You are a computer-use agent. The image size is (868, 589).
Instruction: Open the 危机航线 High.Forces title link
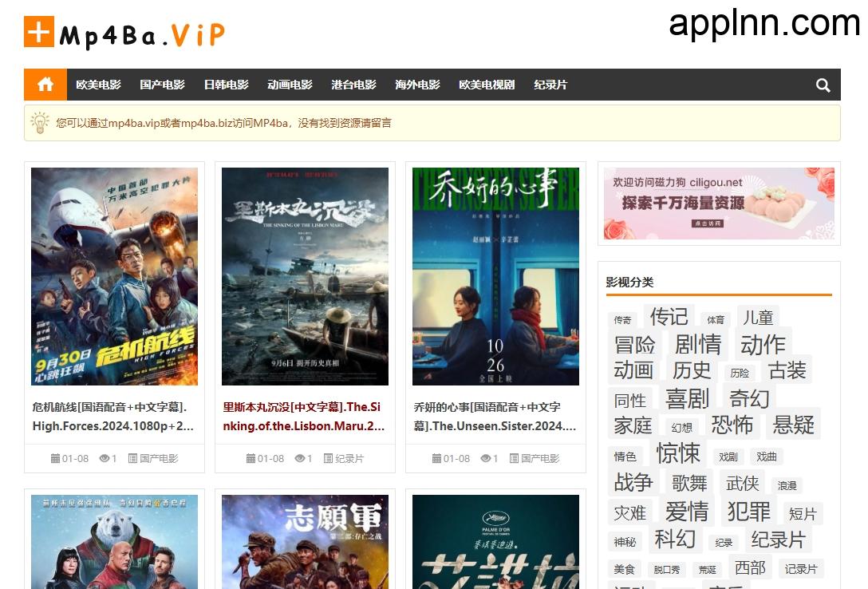[114, 417]
